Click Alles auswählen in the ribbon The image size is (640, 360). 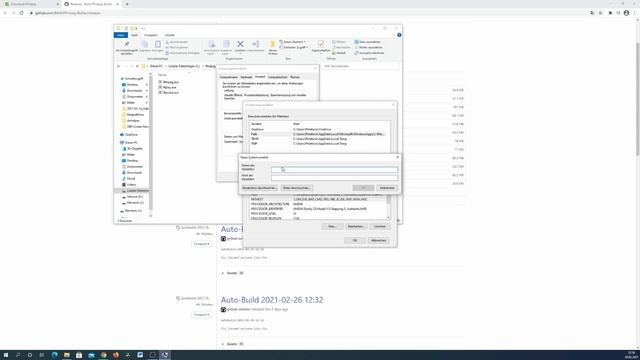[367, 42]
